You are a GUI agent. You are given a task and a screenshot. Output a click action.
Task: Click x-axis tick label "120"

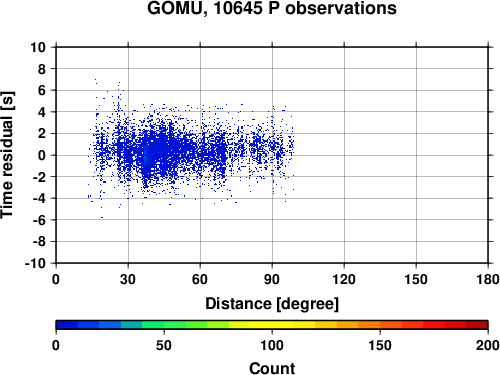[344, 279]
